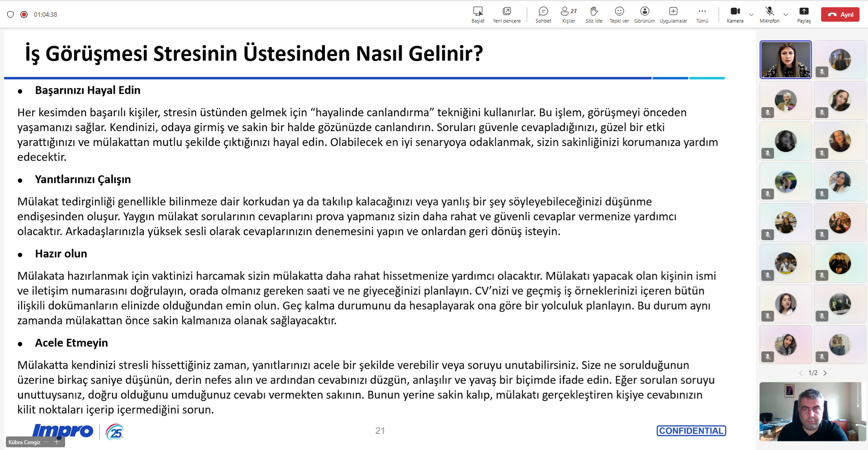Screen dimensions: 868x450
Task: Click the self-view camera preview
Action: pyautogui.click(x=813, y=412)
